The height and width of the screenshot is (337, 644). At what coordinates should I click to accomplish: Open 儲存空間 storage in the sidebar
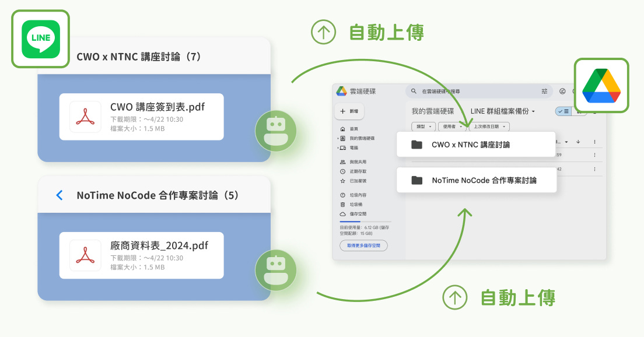(x=353, y=214)
